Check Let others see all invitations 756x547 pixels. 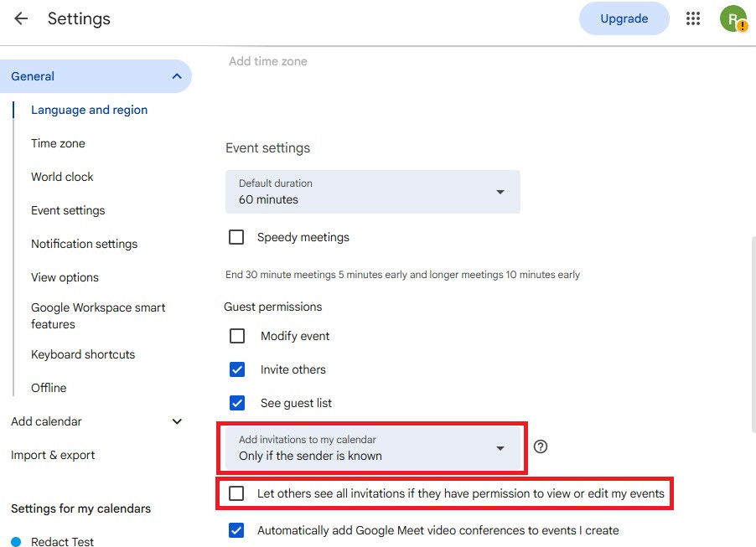[x=236, y=493]
